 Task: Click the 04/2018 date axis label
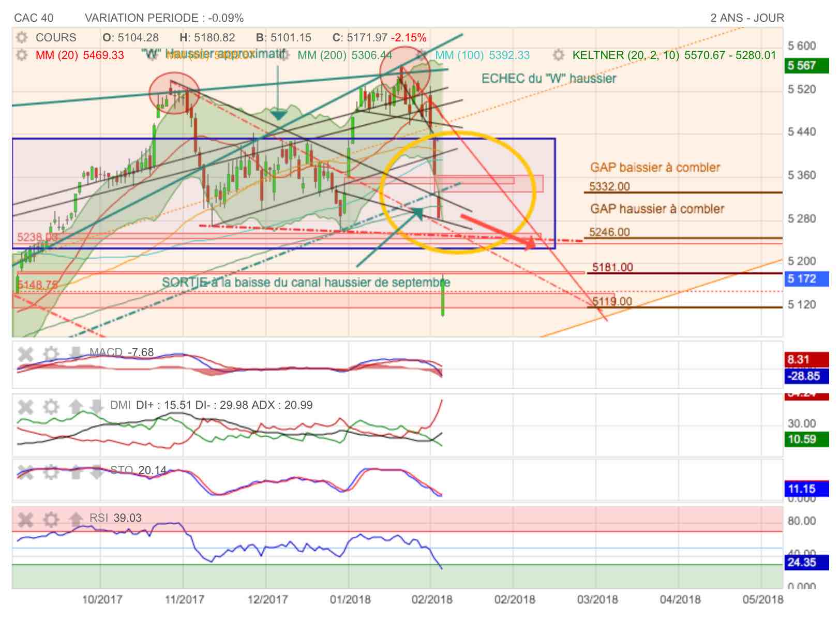[680, 600]
